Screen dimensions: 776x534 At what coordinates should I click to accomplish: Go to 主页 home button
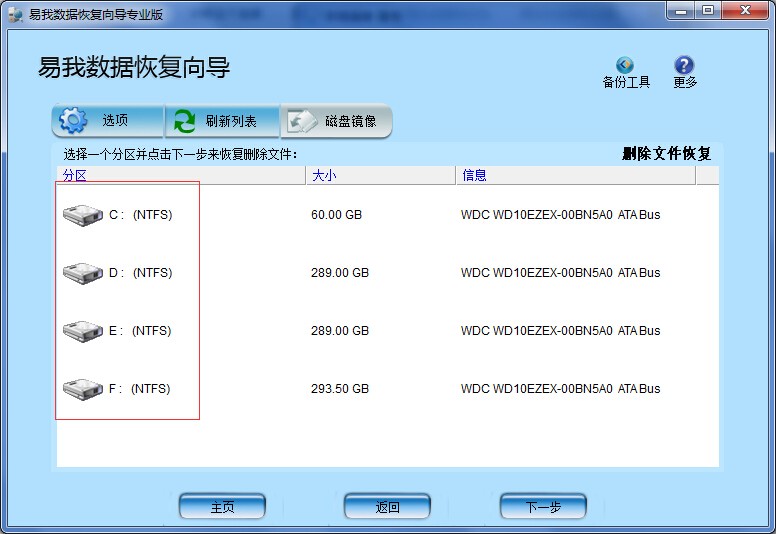222,506
